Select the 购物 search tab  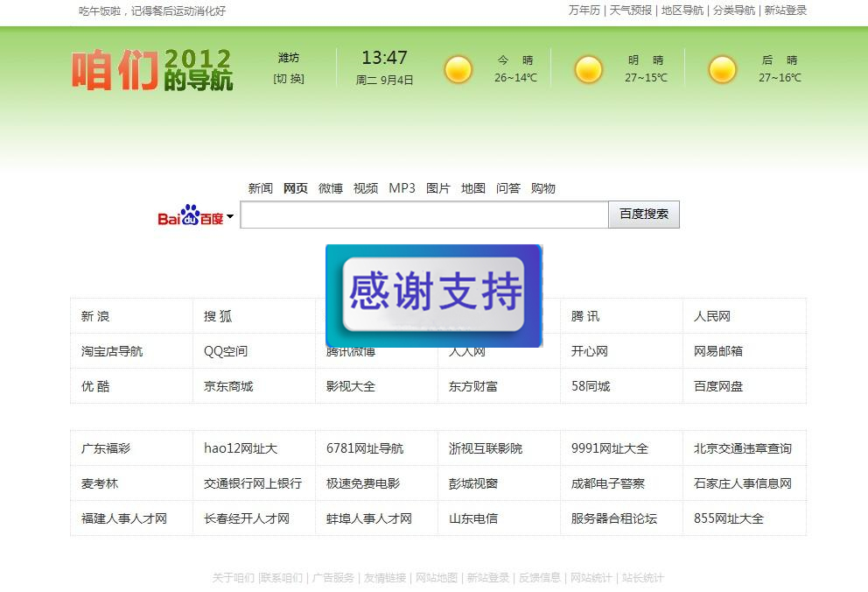click(x=543, y=188)
